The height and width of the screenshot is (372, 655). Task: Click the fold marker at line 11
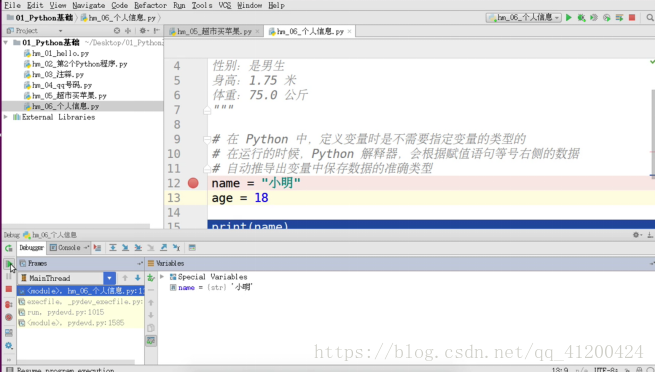tap(207, 169)
